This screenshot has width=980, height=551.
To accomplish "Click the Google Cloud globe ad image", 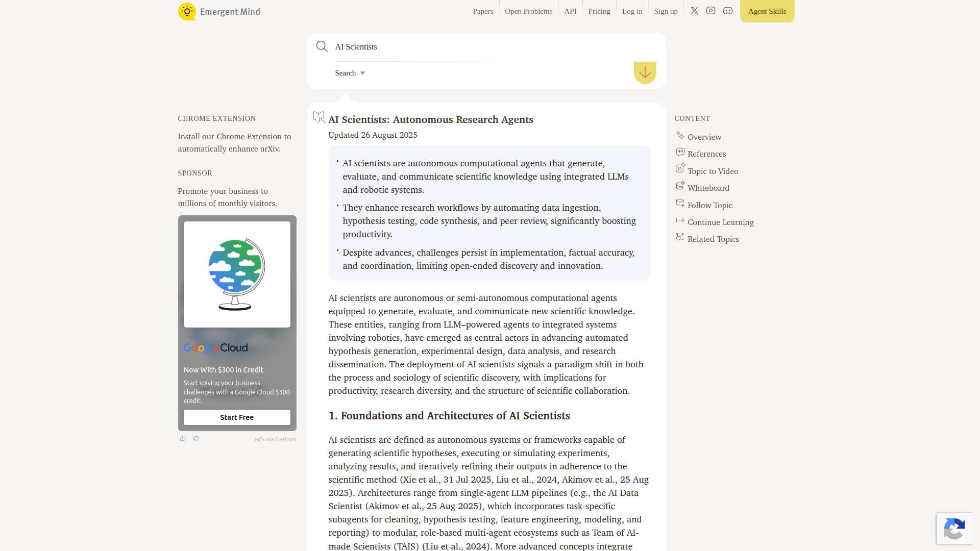I will 237,274.
